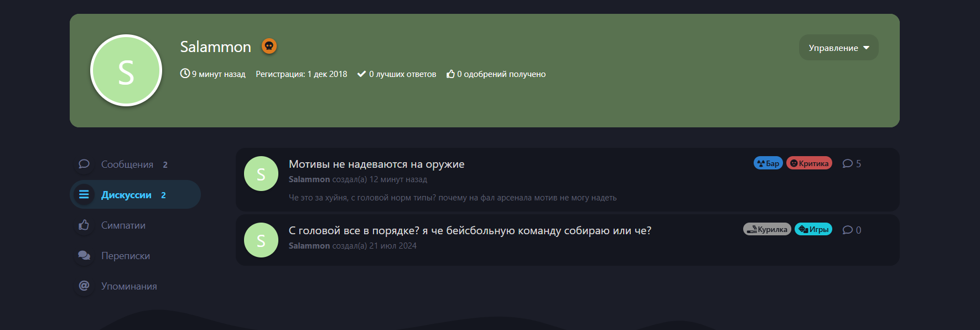Click the skull badge icon next to Salammon
Viewport: 980px width, 330px height.
(x=269, y=46)
